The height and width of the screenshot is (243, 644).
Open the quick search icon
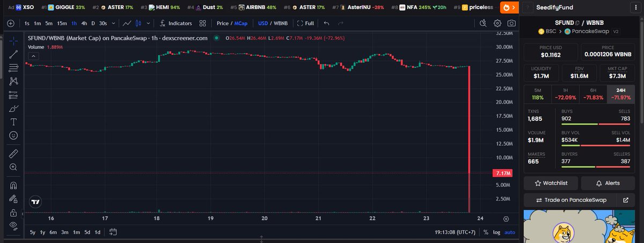tap(483, 23)
